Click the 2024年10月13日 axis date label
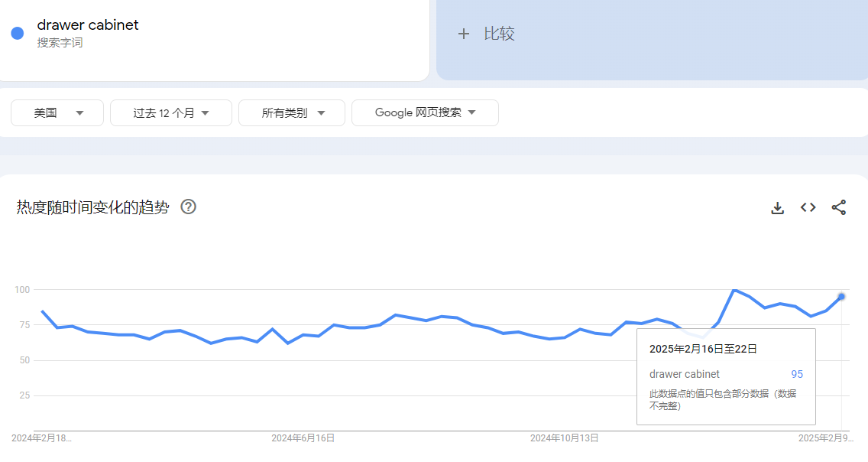The height and width of the screenshot is (462, 868). (564, 438)
